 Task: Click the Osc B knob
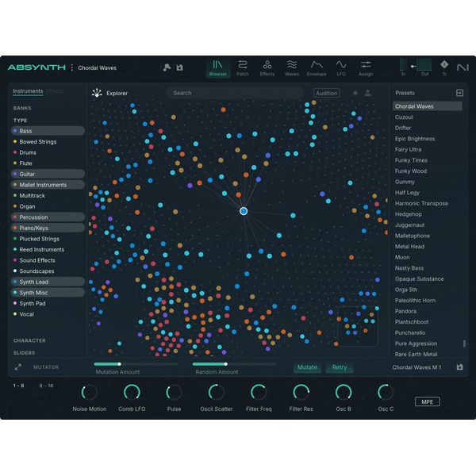(x=344, y=392)
